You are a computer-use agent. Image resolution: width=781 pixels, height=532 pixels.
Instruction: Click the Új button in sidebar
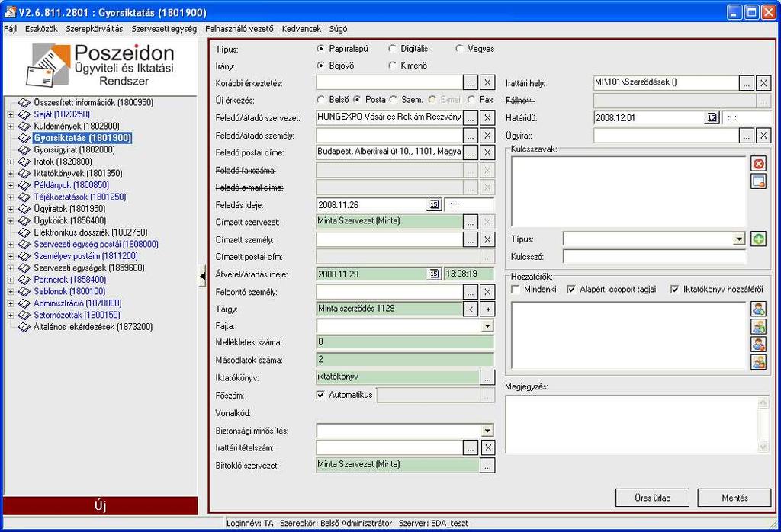(100, 505)
